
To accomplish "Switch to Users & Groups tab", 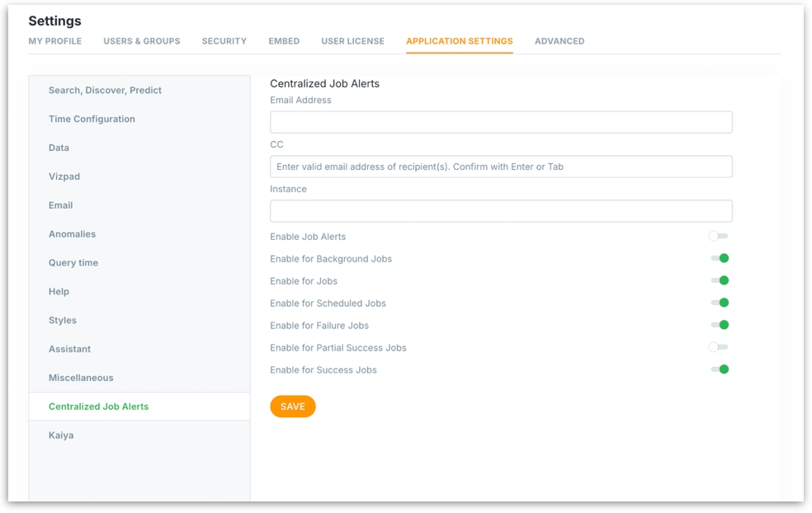I will (x=142, y=41).
